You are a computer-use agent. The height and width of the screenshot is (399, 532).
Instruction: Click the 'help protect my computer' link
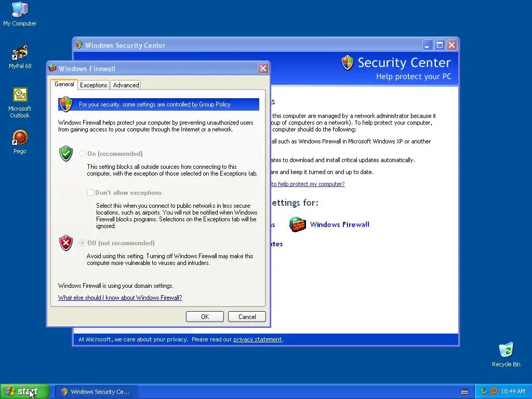click(x=308, y=184)
